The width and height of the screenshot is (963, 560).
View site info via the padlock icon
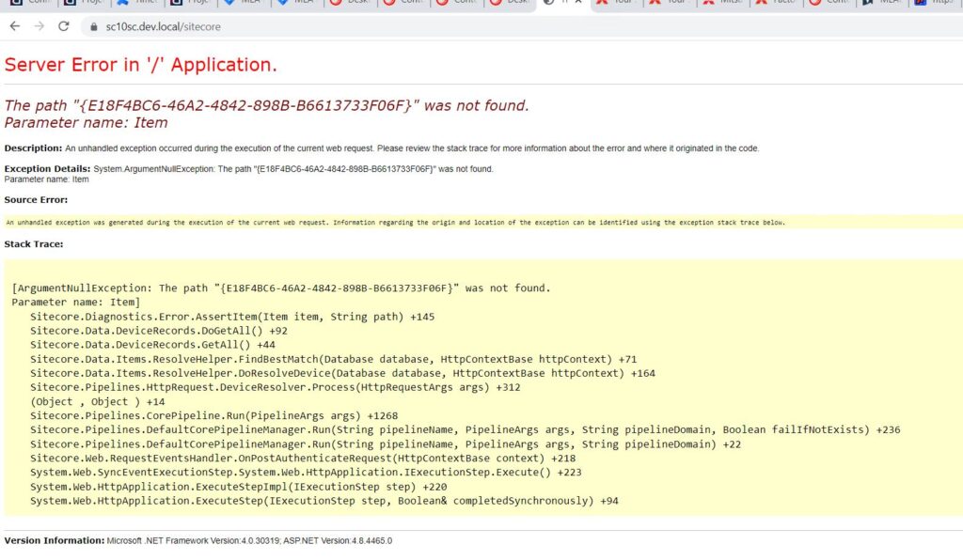coord(93,27)
